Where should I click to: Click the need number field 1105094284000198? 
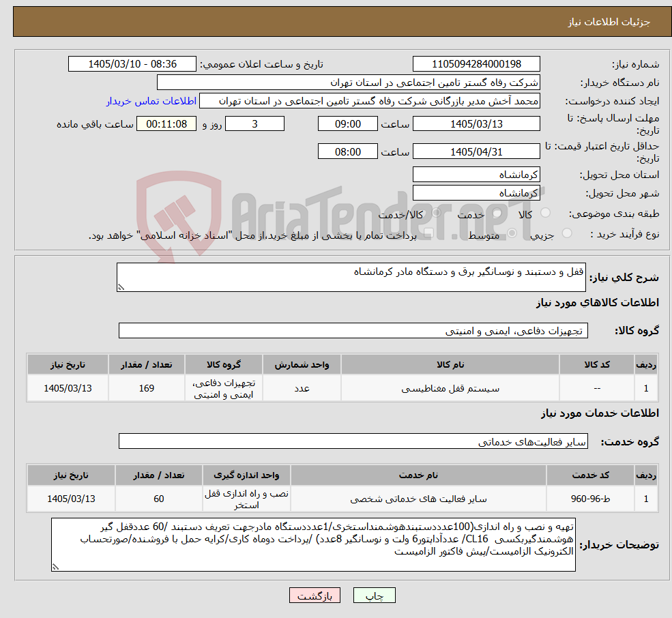pyautogui.click(x=476, y=64)
